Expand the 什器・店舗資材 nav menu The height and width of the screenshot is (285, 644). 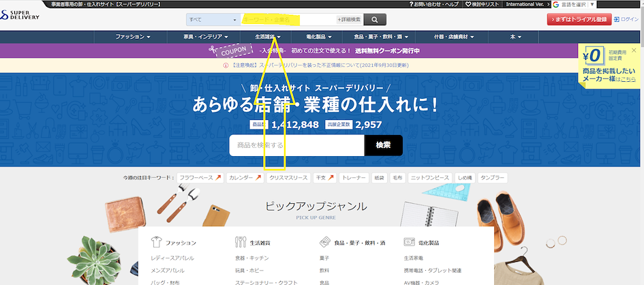(454, 37)
